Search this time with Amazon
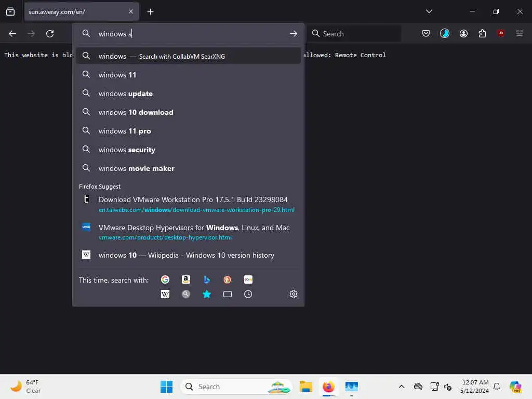Screen dimensions: 532x399 [185, 280]
